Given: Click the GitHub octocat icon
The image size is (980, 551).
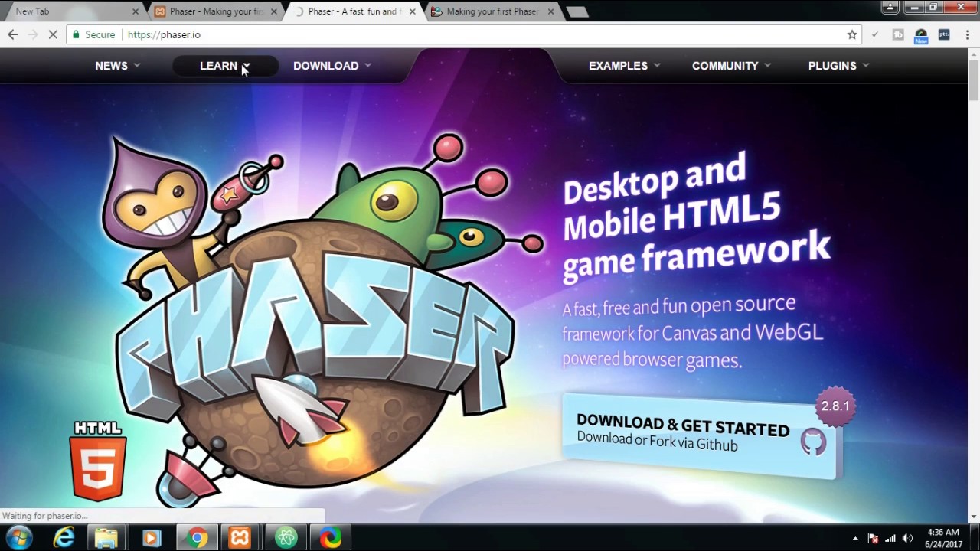Looking at the screenshot, I should coord(813,442).
